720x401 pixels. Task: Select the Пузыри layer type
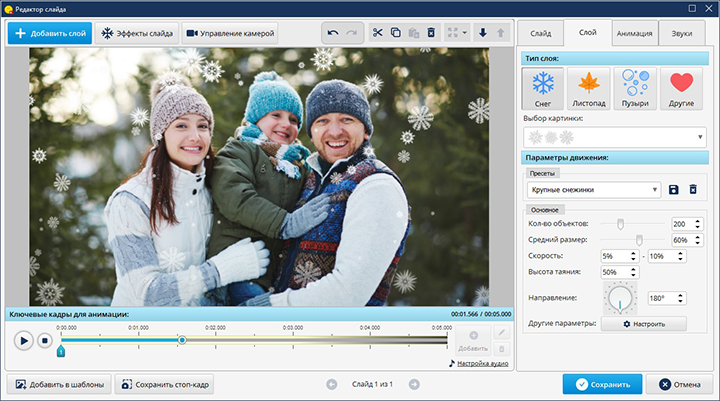coord(635,88)
